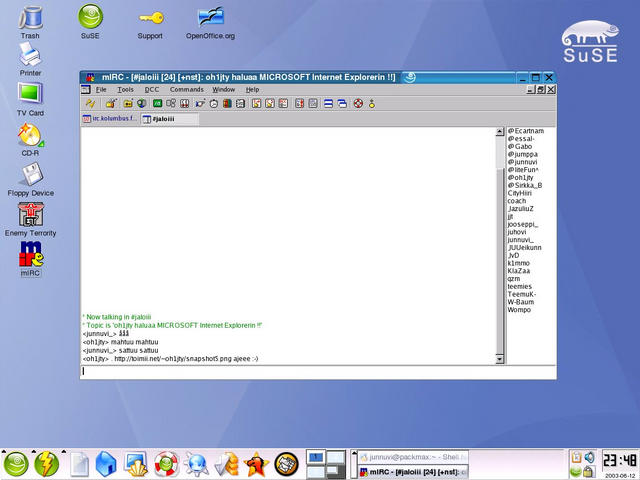Click the toolbar icon just left of the Tile windows icon
640x480 pixels.
point(313,104)
